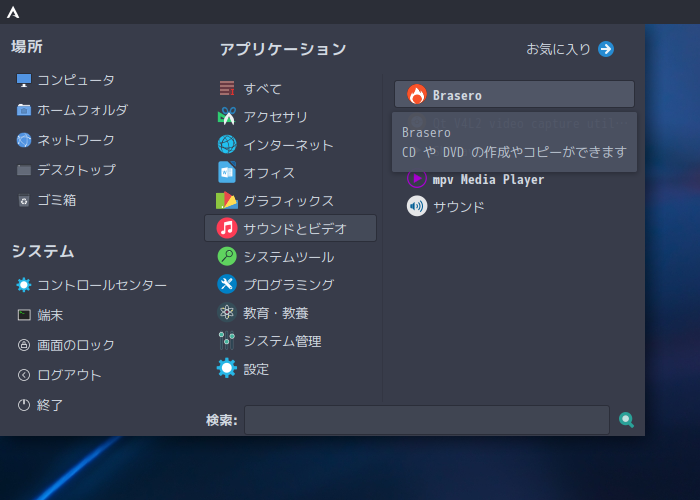Click 端末 system label
Viewport: 700px width, 500px height.
tap(50, 315)
